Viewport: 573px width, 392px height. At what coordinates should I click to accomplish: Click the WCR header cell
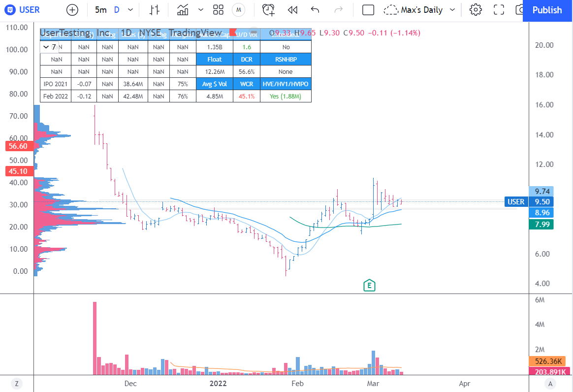click(247, 84)
